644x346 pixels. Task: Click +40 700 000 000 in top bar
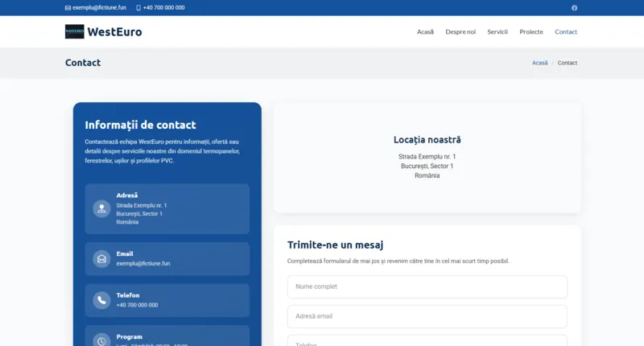pos(163,8)
